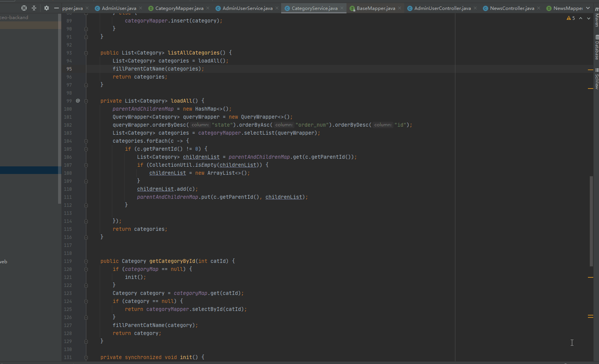Collapse init method fold at line 131
Viewport: 599px width, 364px height.
point(86,358)
